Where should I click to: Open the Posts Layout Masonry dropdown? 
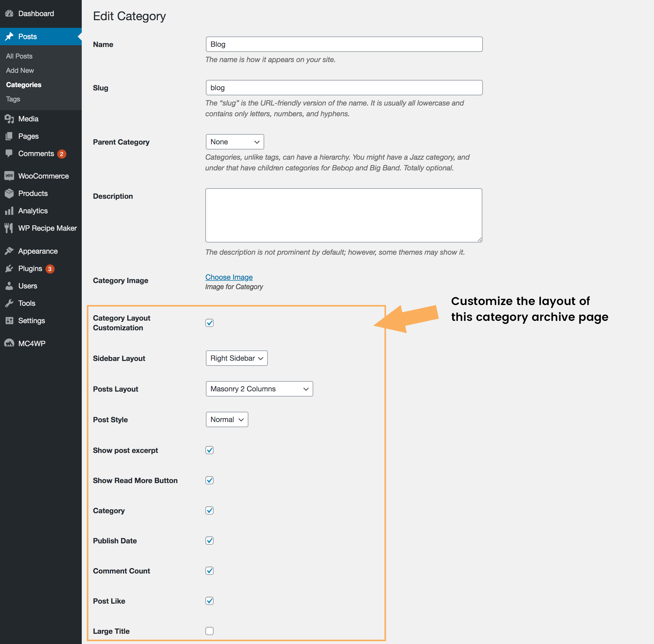pyautogui.click(x=259, y=389)
